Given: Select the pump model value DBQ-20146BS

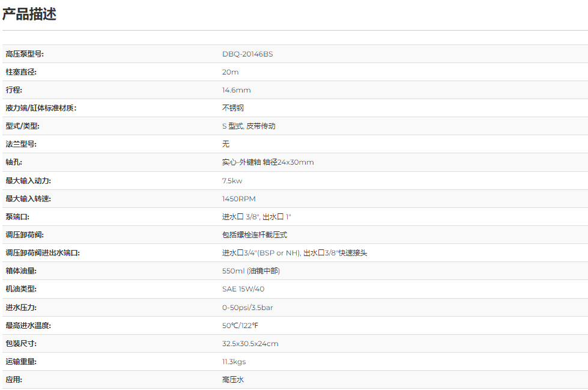Looking at the screenshot, I should pos(247,54).
